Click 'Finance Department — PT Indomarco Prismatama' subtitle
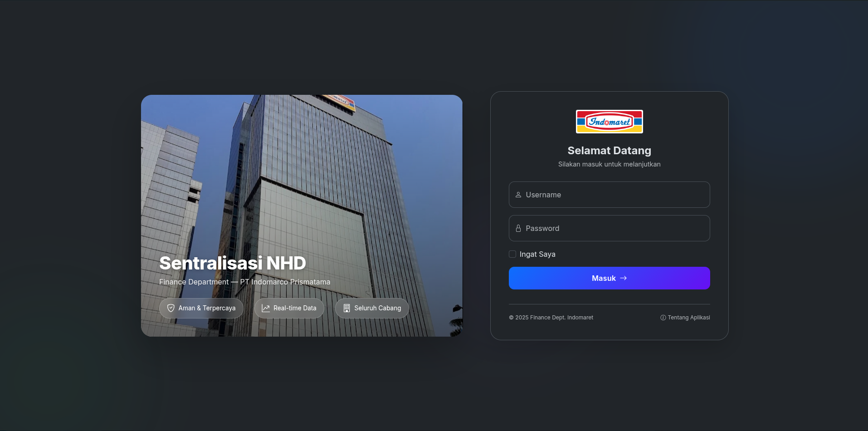This screenshot has height=431, width=868. pos(245,282)
